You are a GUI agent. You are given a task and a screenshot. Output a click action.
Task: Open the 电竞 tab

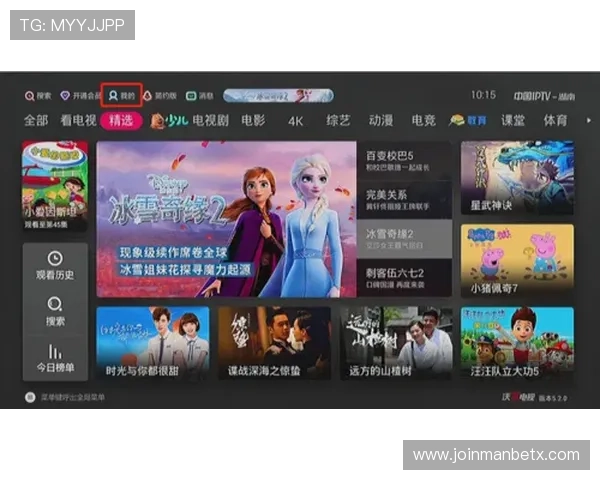click(423, 121)
